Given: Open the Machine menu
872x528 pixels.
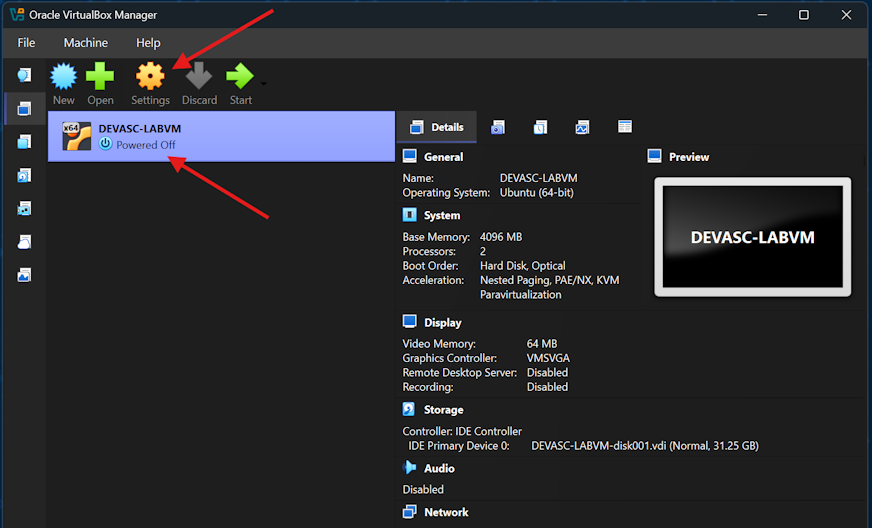Looking at the screenshot, I should click(x=86, y=43).
